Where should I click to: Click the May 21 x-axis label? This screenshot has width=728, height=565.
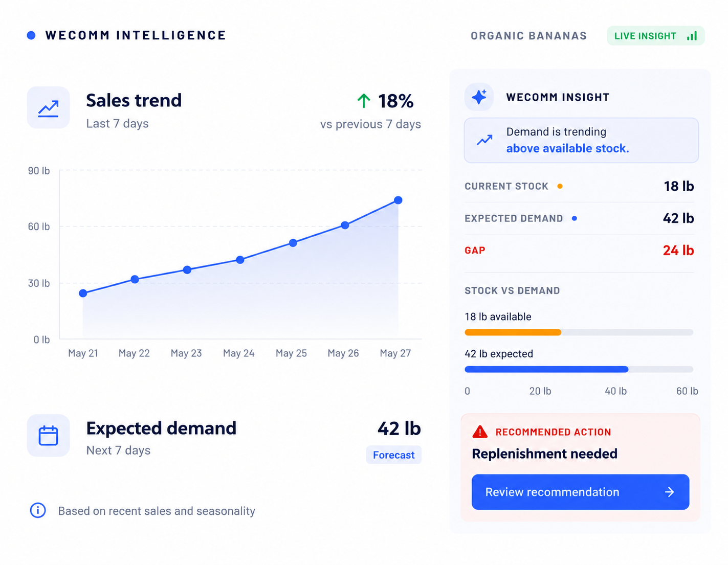pos(83,353)
